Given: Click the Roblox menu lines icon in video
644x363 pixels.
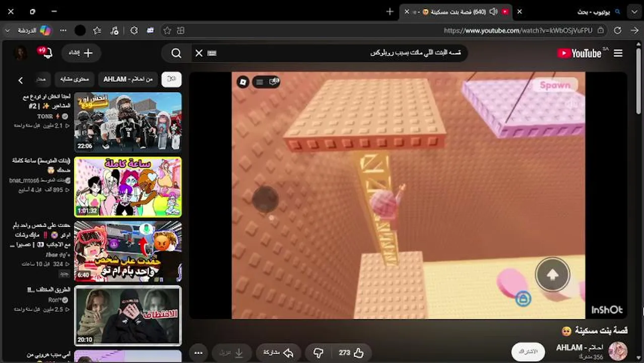Looking at the screenshot, I should point(260,82).
